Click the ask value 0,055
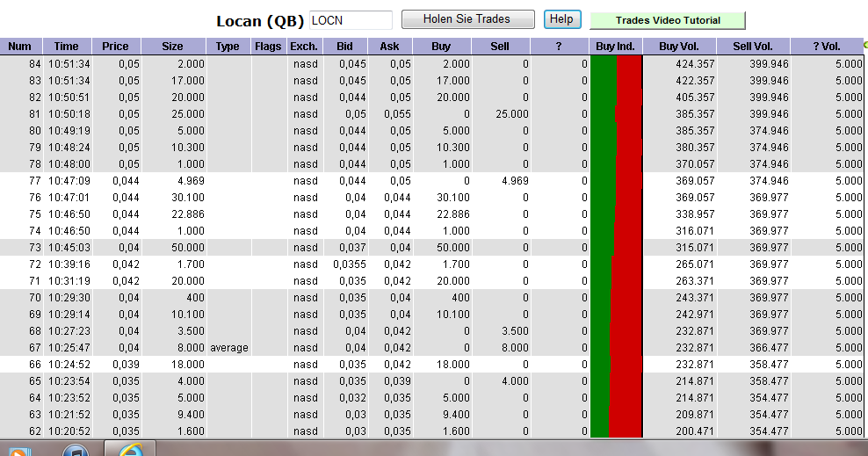Viewport: 868px width, 456px height. (397, 114)
